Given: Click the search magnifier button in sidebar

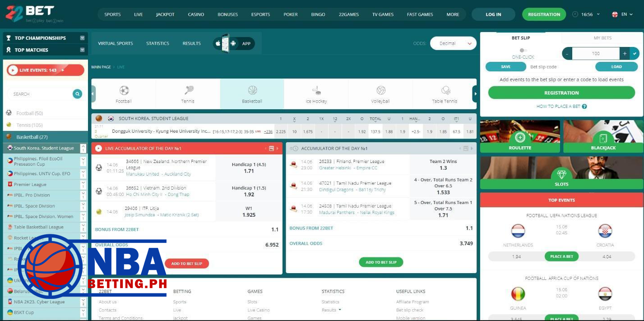Looking at the screenshot, I should 78,94.
